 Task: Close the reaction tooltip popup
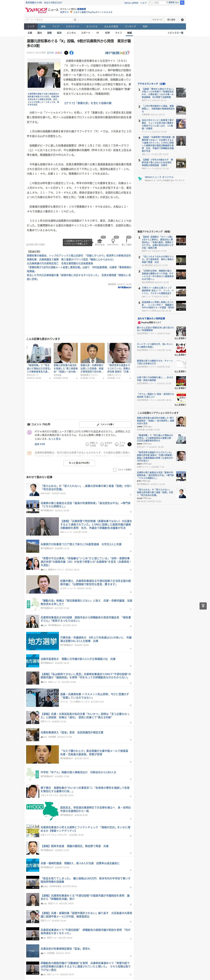click(91, 240)
